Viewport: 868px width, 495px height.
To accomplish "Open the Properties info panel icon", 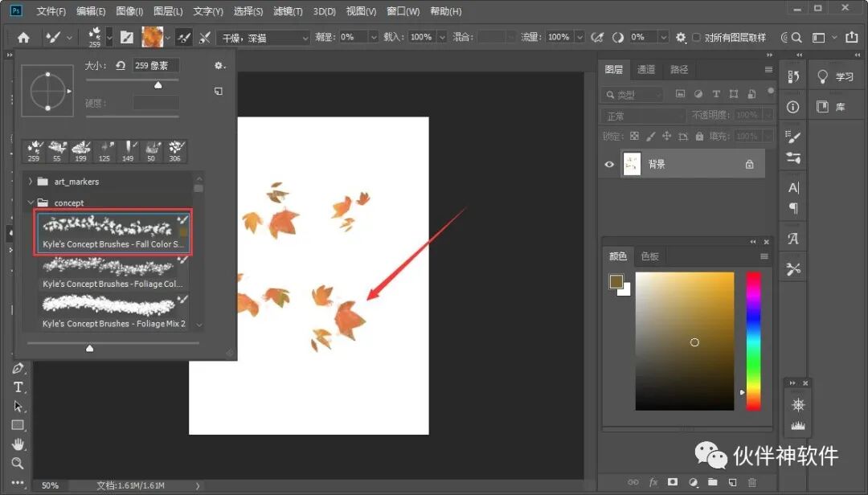I will (792, 107).
